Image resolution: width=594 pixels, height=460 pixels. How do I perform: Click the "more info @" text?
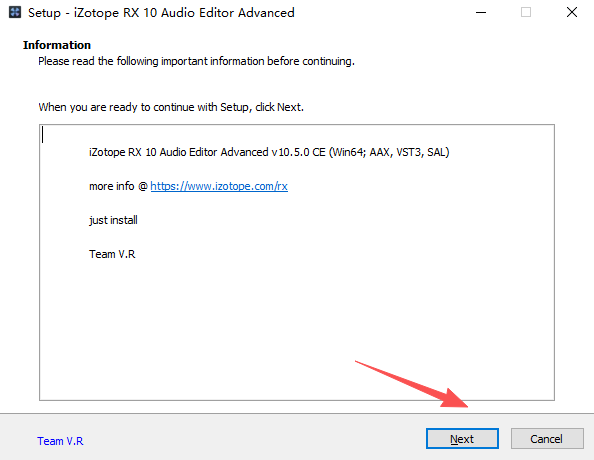(118, 186)
